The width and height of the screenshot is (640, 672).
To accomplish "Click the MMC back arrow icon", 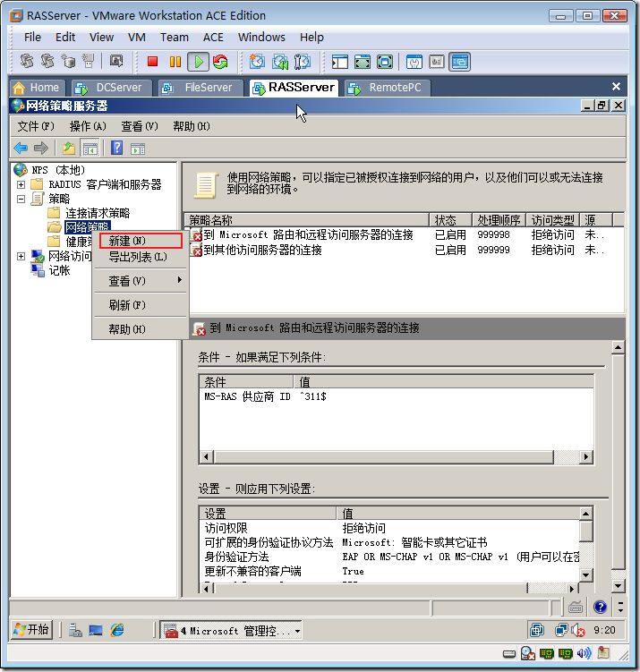I will [21, 149].
